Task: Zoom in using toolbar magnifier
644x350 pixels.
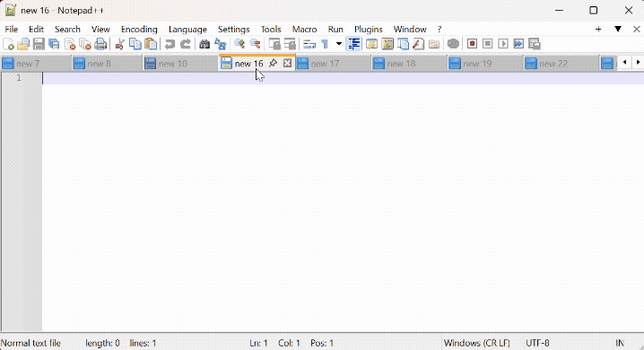Action: pyautogui.click(x=239, y=44)
